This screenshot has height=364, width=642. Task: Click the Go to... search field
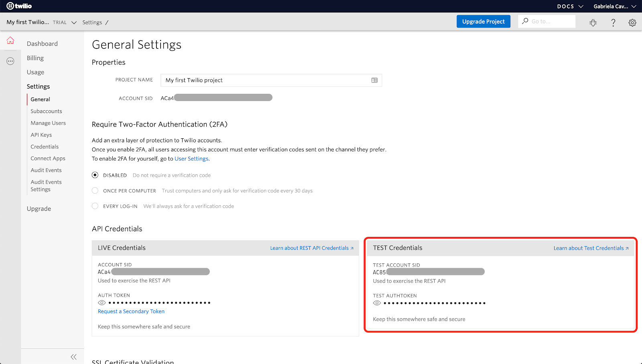click(x=547, y=21)
